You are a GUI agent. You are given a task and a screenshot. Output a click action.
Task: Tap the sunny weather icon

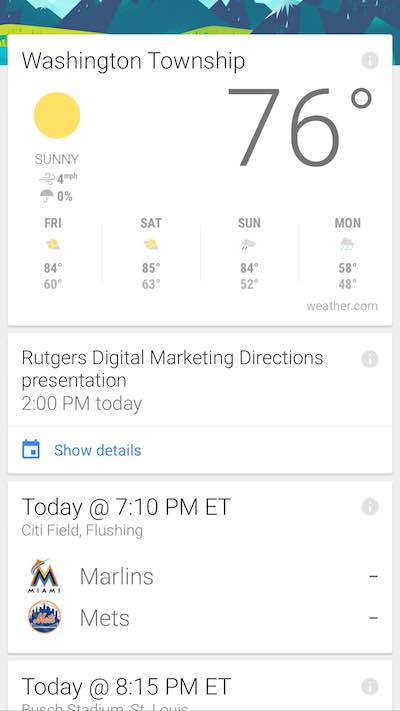(57, 115)
